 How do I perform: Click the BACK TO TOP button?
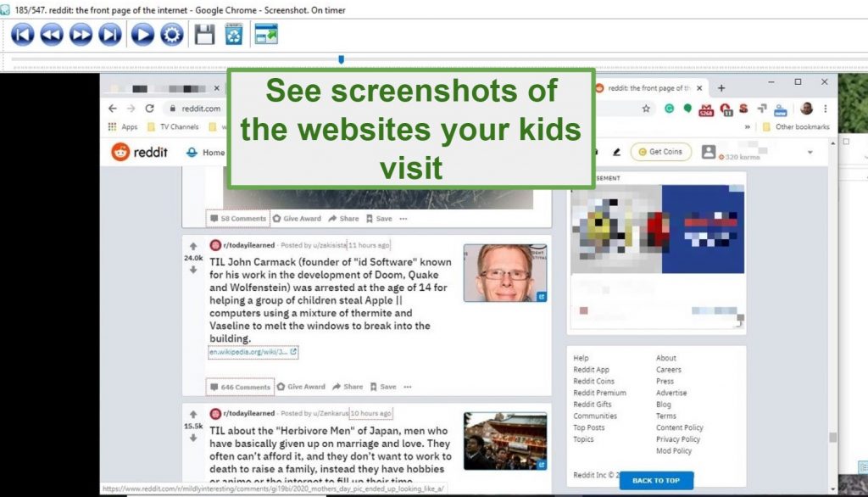(656, 480)
